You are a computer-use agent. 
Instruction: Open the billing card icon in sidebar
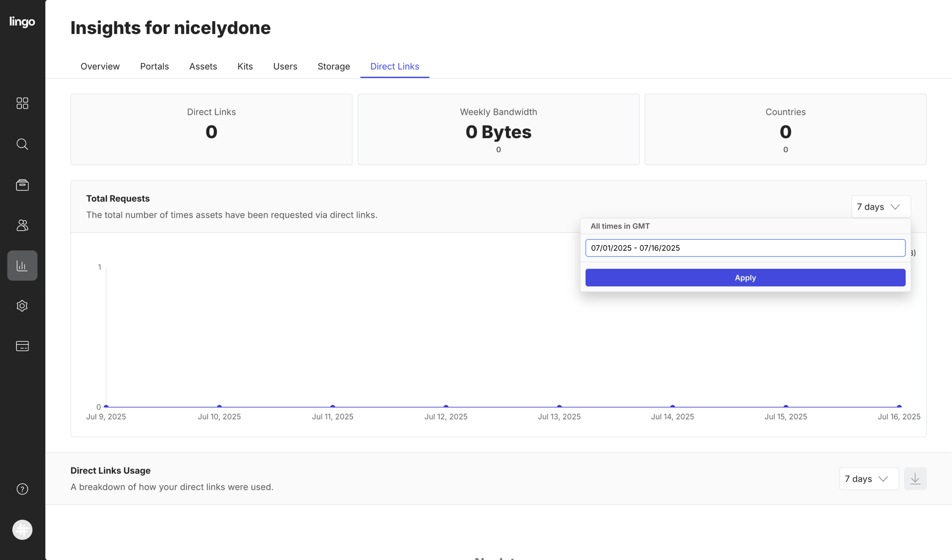coord(22,346)
